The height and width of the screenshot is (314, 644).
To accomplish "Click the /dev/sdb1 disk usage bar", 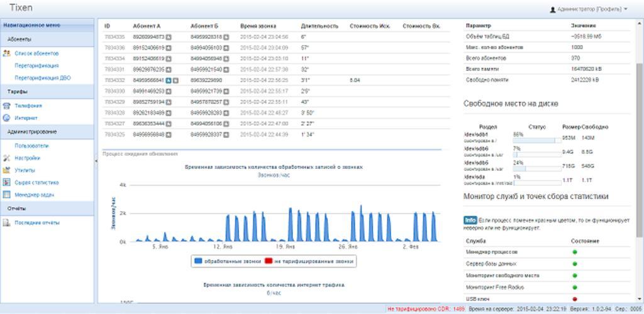I will (536, 140).
